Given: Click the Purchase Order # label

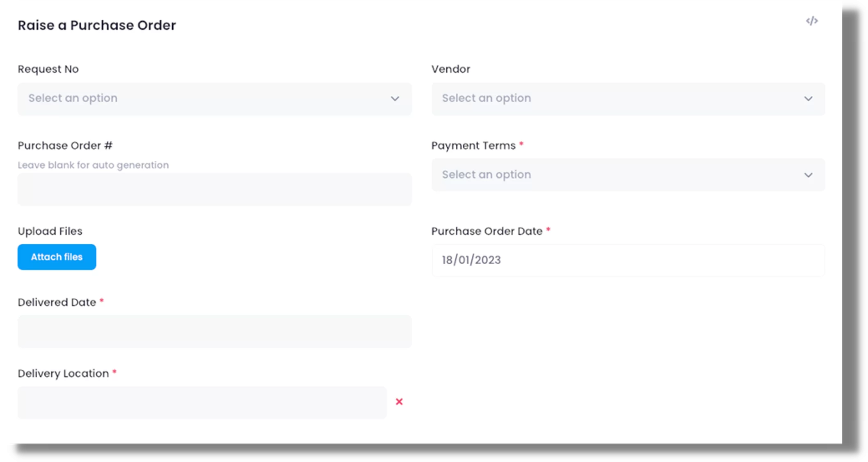Looking at the screenshot, I should pos(65,146).
